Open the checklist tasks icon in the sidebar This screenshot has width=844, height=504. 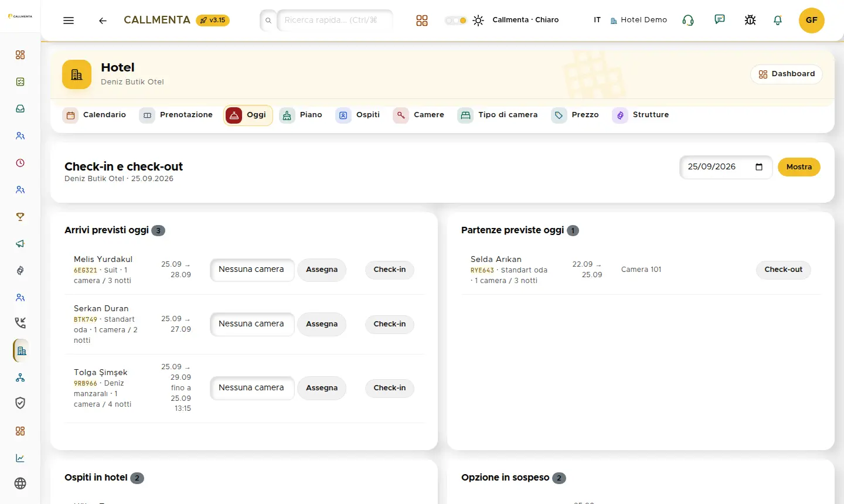[x=21, y=82]
